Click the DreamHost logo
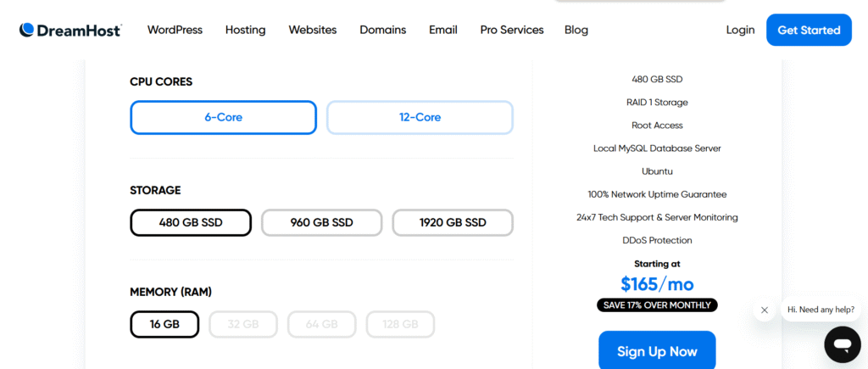 click(x=70, y=30)
